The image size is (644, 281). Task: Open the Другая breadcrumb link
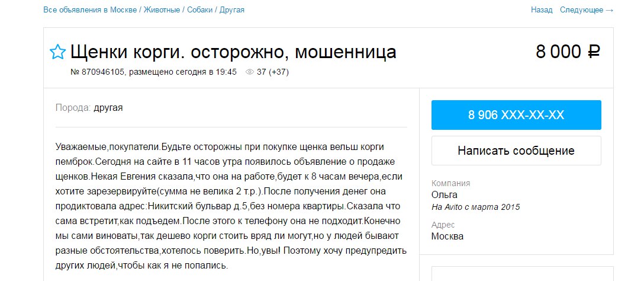tap(231, 10)
